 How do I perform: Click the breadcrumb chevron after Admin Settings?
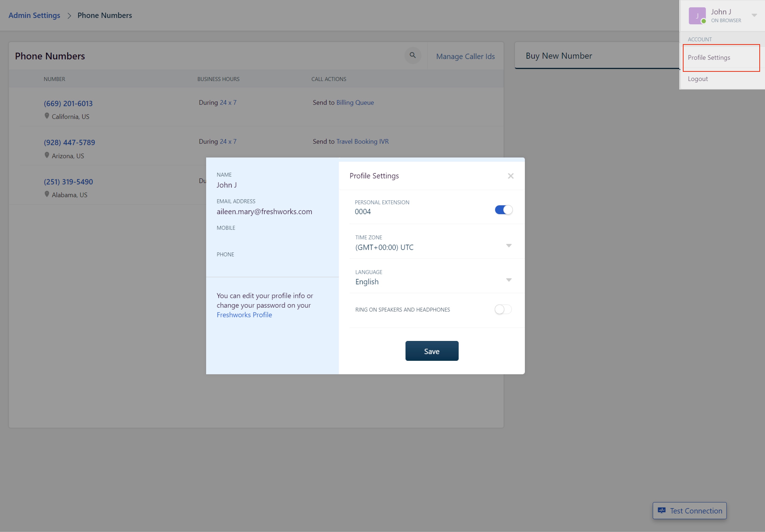pos(69,16)
